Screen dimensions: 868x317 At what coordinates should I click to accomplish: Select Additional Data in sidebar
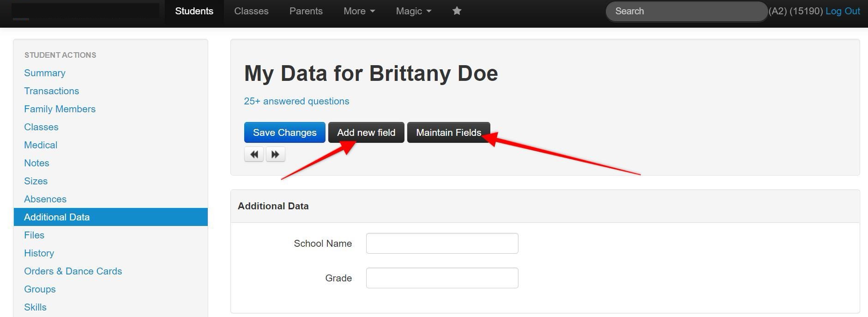(x=111, y=217)
